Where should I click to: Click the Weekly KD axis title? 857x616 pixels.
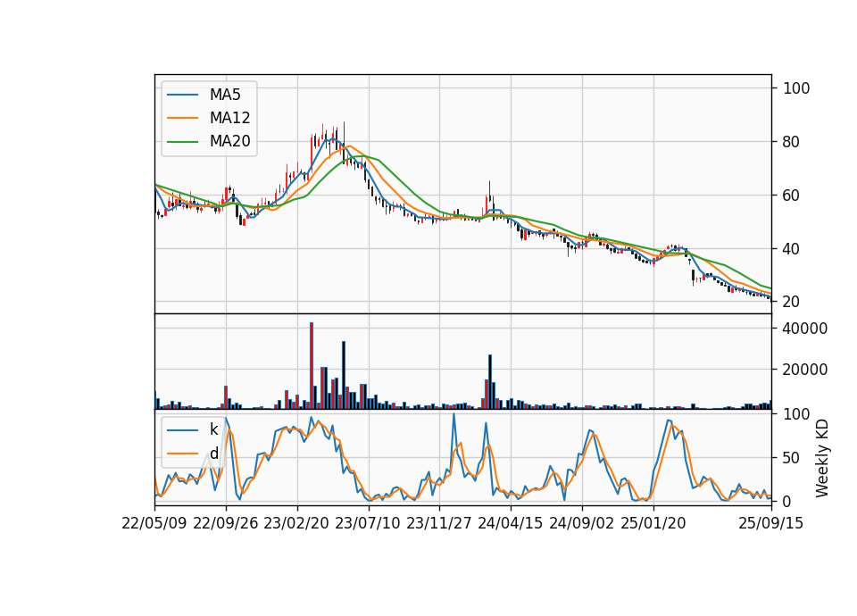coord(822,459)
